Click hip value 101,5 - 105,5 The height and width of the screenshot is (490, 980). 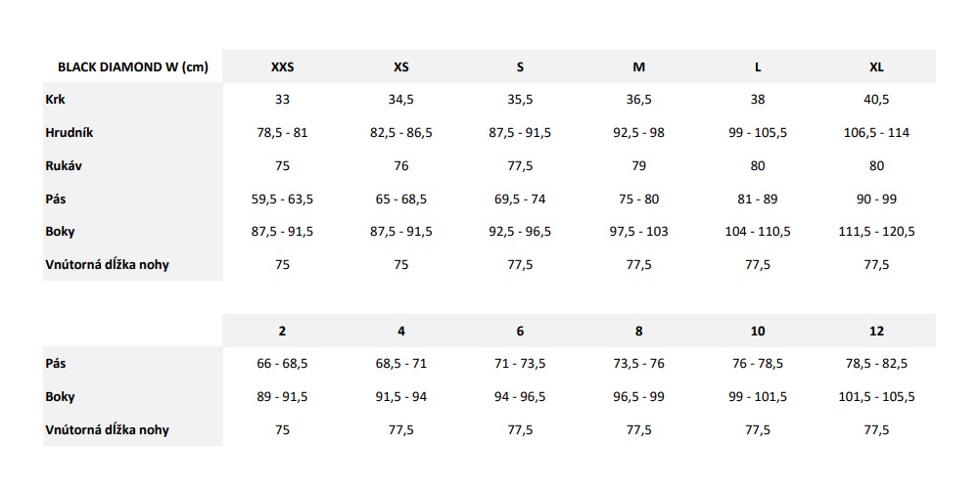[x=876, y=396]
